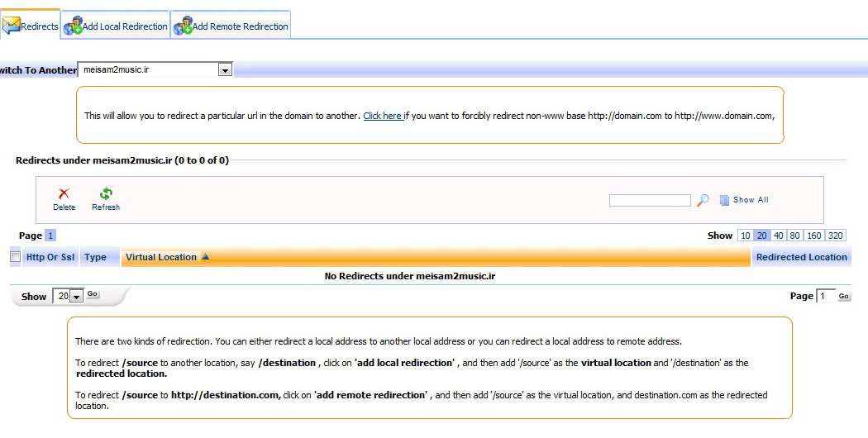
Task: Sort by Redirected Location column header
Action: coord(802,257)
